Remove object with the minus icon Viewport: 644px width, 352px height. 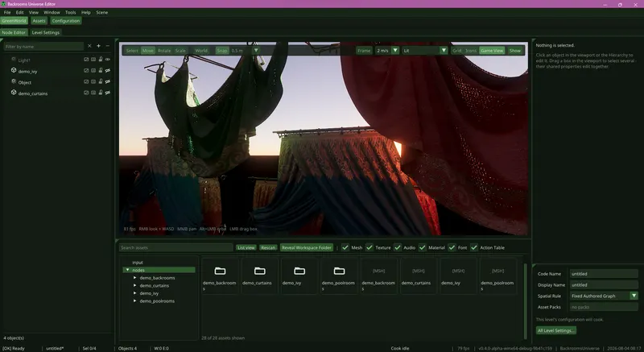point(108,46)
